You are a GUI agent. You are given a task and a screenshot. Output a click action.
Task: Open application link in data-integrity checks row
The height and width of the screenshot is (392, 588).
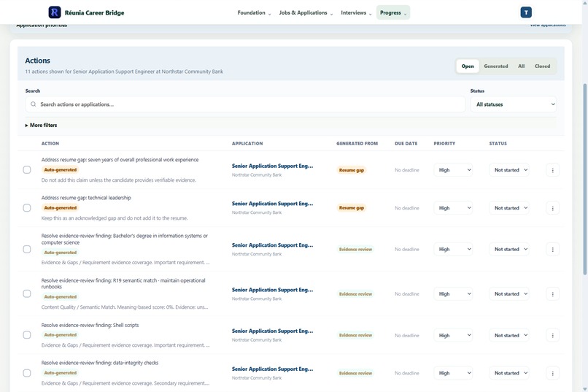tap(272, 369)
